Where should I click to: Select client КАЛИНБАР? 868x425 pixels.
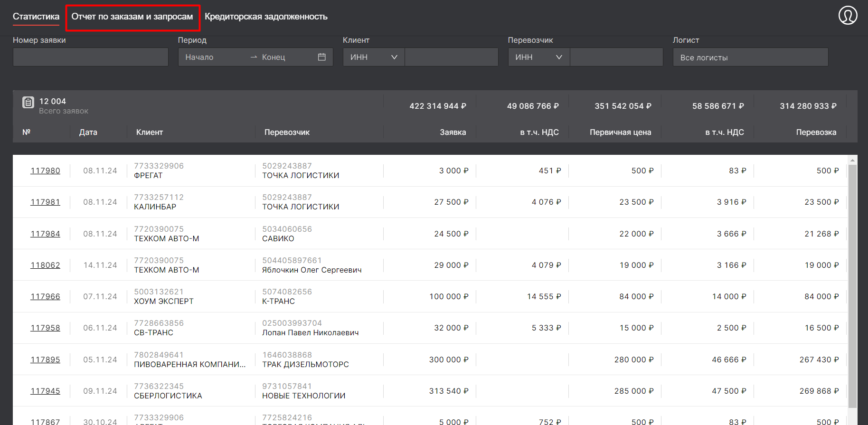pyautogui.click(x=155, y=207)
